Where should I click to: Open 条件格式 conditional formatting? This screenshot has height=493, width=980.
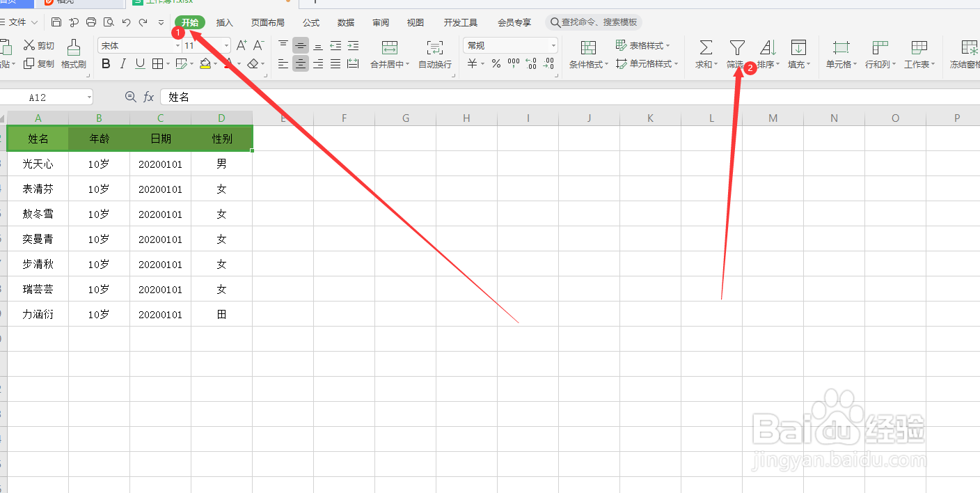[588, 54]
